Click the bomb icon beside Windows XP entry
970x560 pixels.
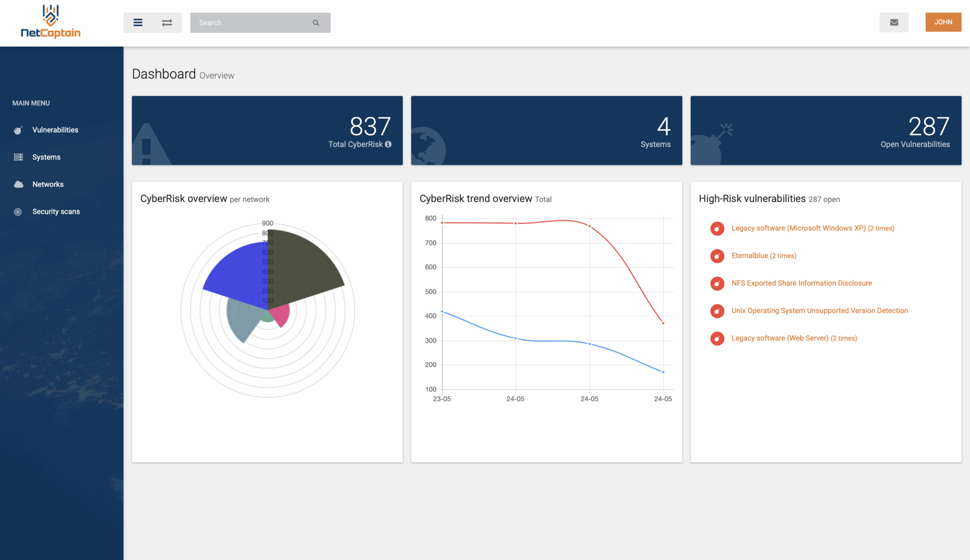pyautogui.click(x=717, y=228)
